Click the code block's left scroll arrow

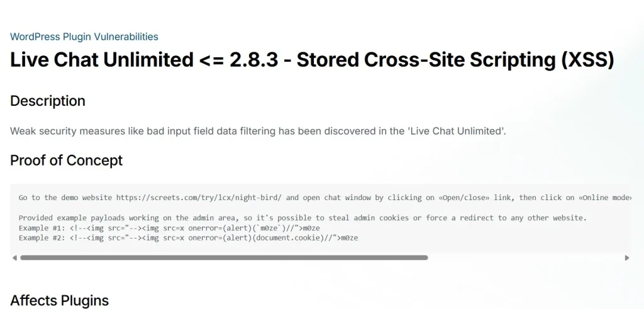14,257
